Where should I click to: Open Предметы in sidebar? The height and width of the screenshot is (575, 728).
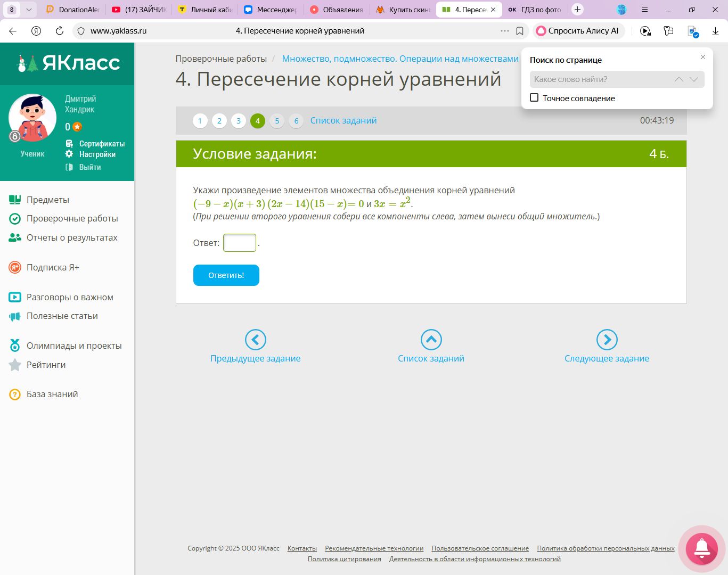[48, 200]
